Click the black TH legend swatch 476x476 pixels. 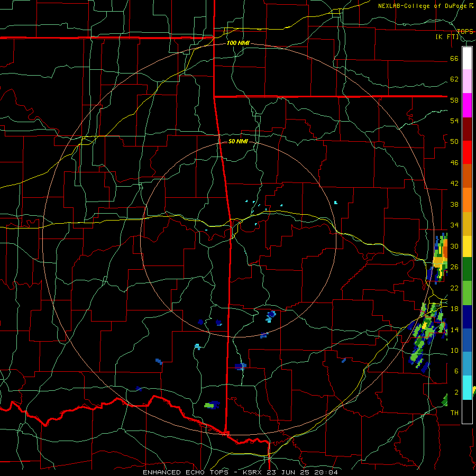point(467,411)
